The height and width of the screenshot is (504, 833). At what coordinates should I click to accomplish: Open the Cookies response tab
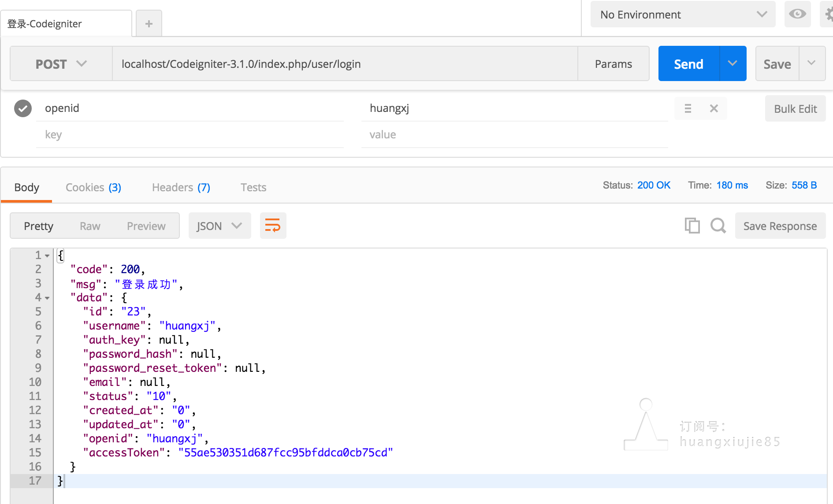(93, 188)
